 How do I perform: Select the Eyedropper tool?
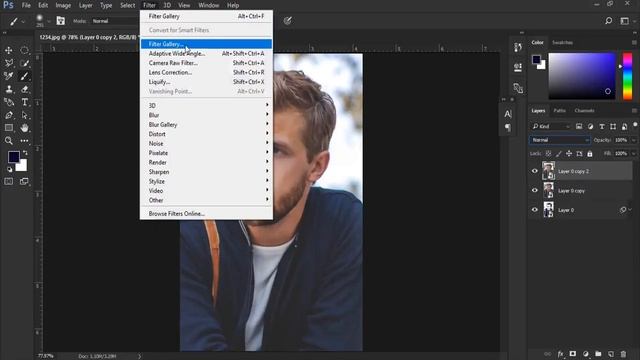(x=9, y=76)
